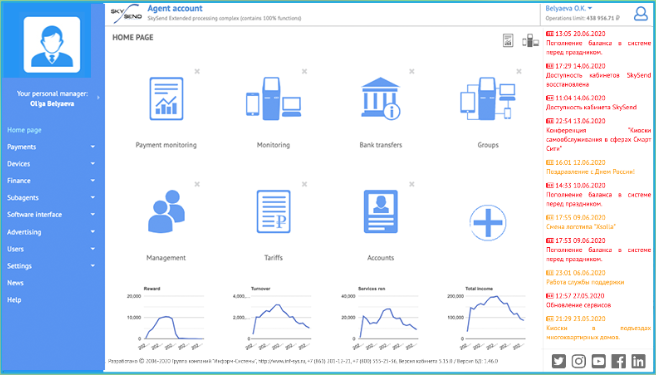Click the Bank transfers building icon
The width and height of the screenshot is (656, 375).
[380, 98]
